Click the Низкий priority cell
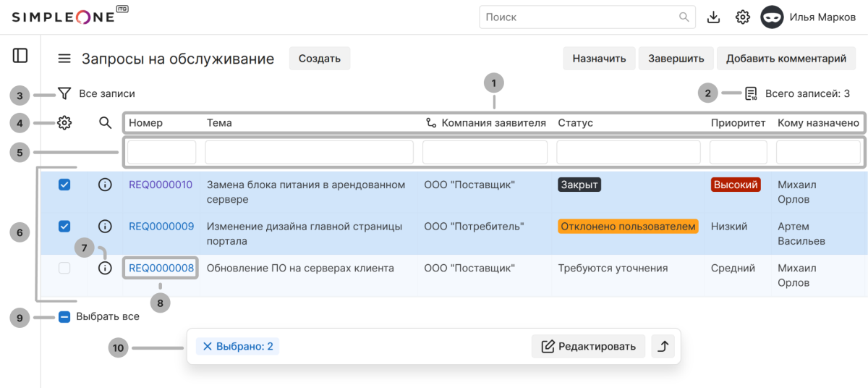This screenshot has width=868, height=388. [729, 227]
